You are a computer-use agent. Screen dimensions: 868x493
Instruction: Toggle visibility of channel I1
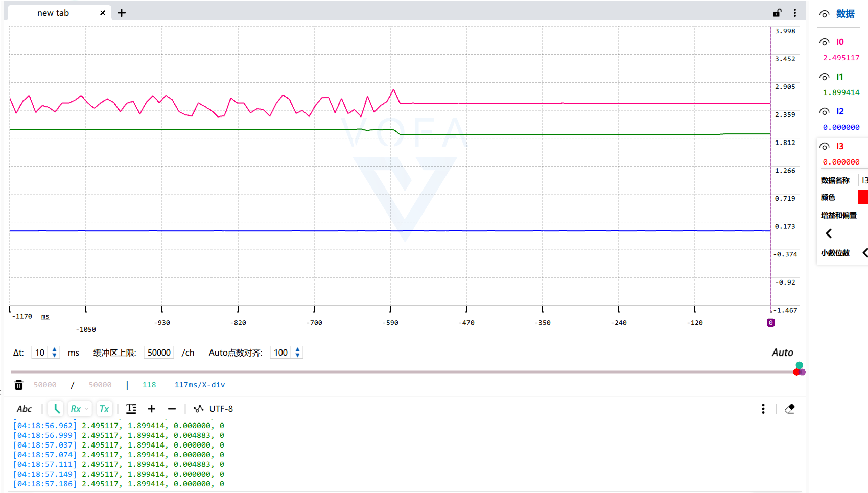[825, 77]
